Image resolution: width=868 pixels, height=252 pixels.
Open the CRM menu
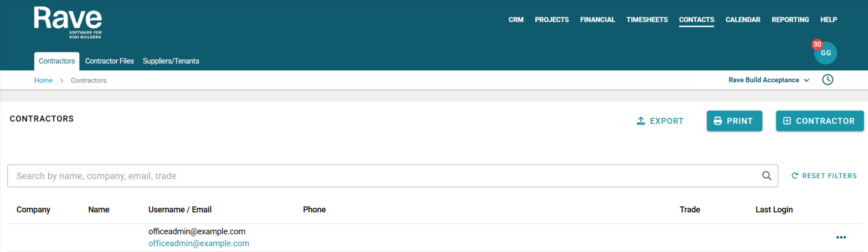[x=516, y=20]
